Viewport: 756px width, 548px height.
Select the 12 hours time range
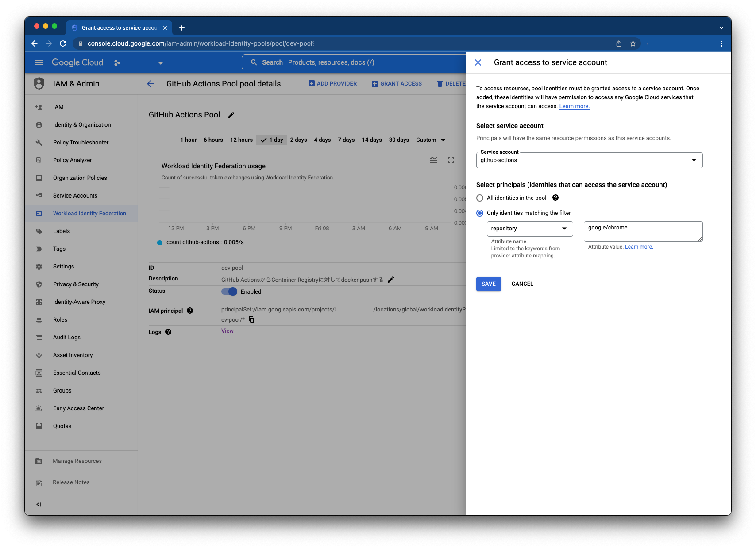[x=241, y=140]
